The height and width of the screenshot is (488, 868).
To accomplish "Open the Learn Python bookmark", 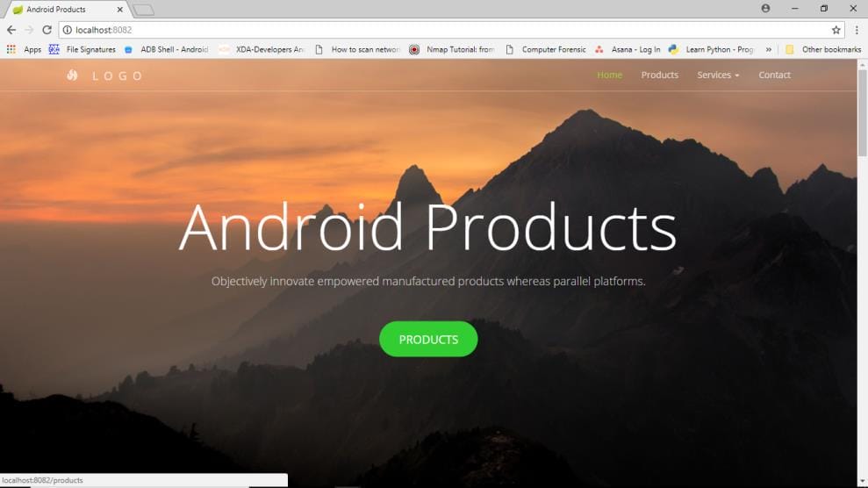I will click(711, 50).
